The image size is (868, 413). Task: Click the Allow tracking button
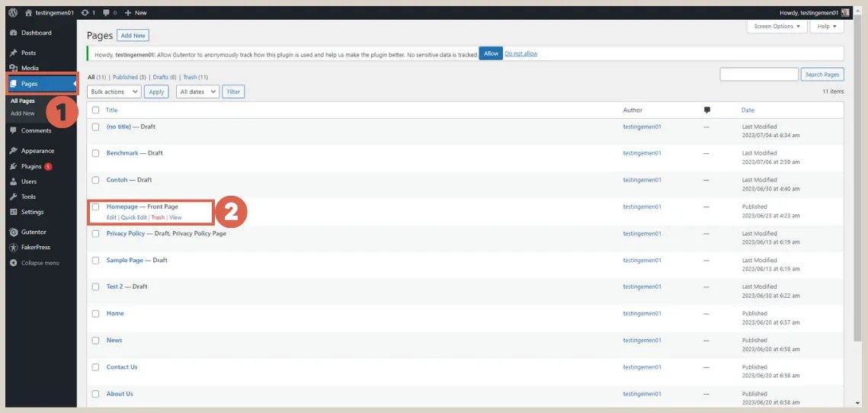tap(491, 53)
